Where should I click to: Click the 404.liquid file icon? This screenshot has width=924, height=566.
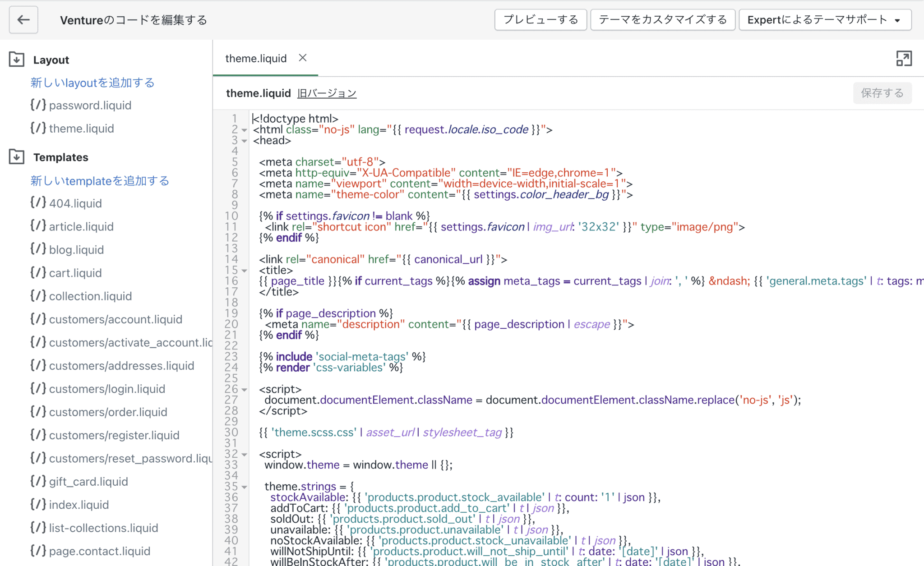38,203
